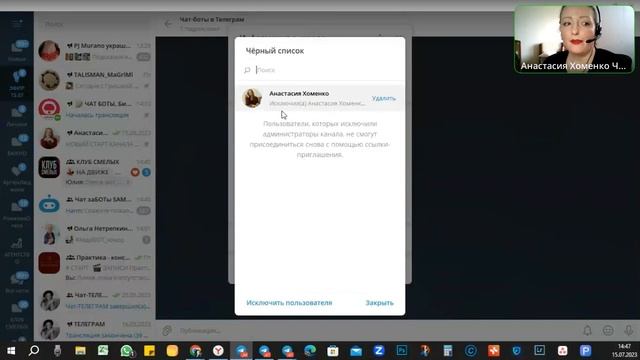Viewport: 640px width, 360px height.
Task: Open the Mail app from the taskbar
Action: 356,351
